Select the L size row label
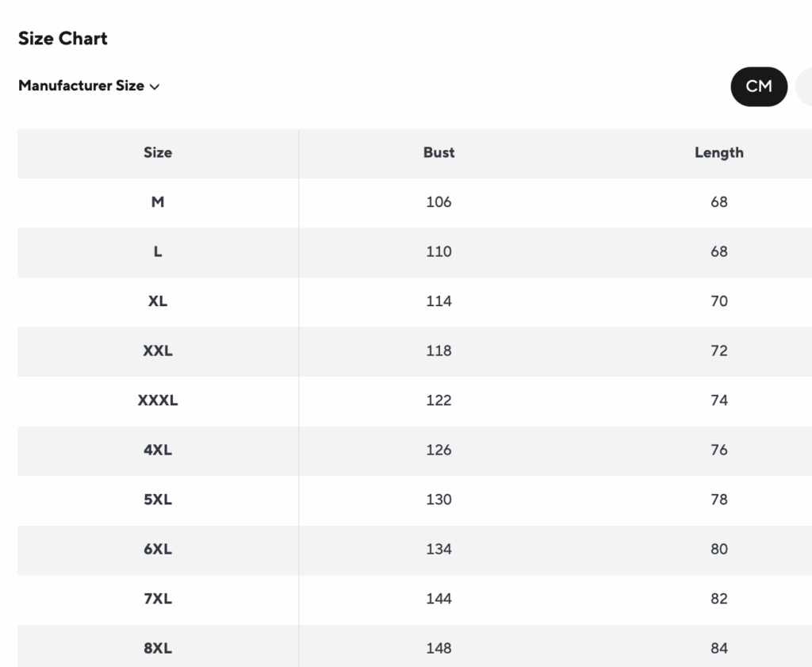The height and width of the screenshot is (667, 812). [158, 251]
